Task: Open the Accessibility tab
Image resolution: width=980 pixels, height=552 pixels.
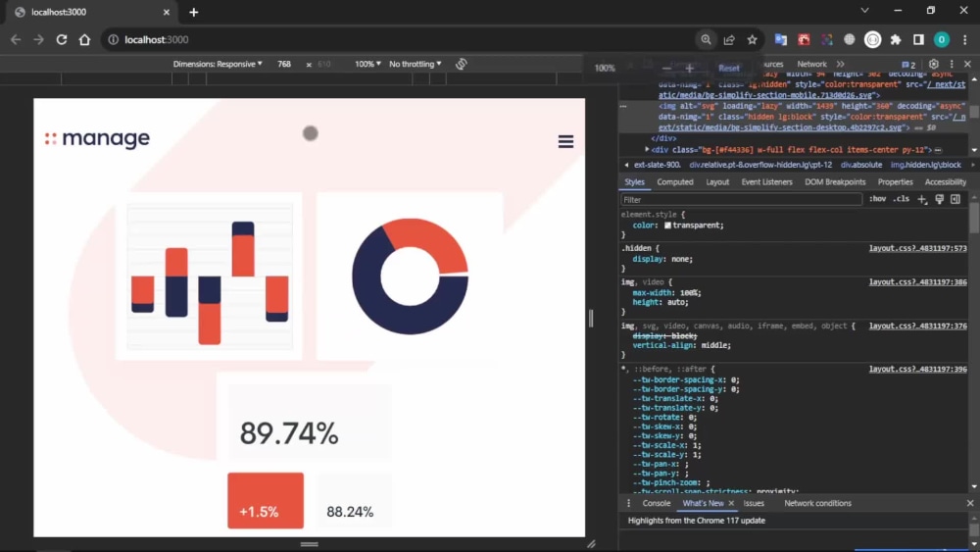Action: click(945, 182)
